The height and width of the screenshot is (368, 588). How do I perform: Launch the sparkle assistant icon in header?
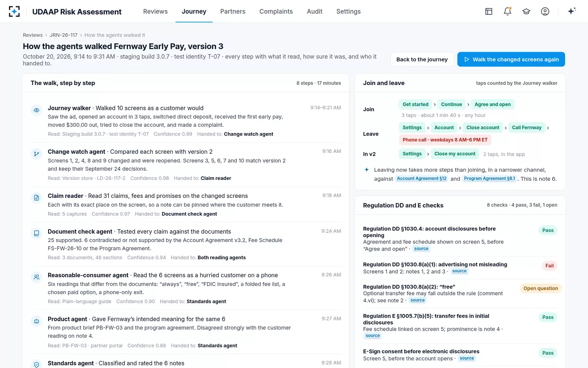point(572,11)
